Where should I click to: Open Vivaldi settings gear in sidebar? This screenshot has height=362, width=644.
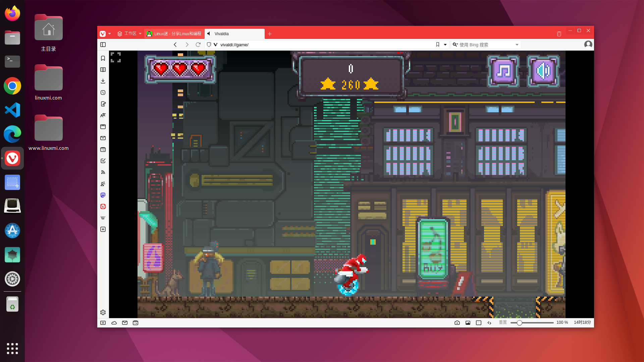(103, 312)
